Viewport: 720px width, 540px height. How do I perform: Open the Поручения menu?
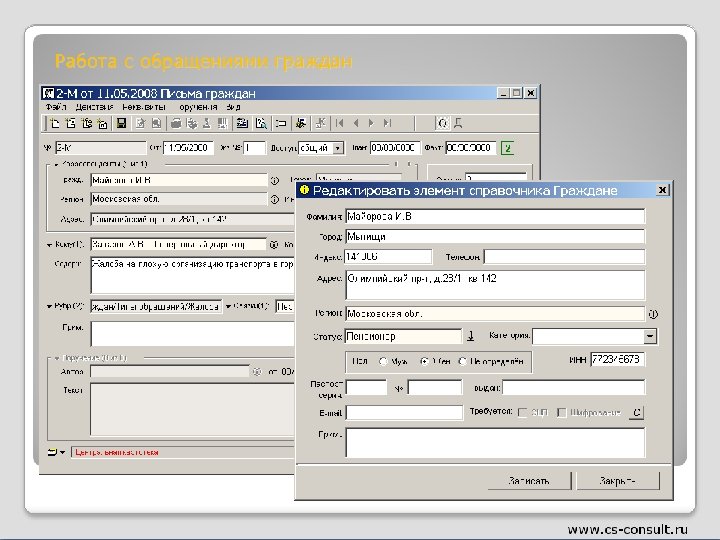coord(198,107)
